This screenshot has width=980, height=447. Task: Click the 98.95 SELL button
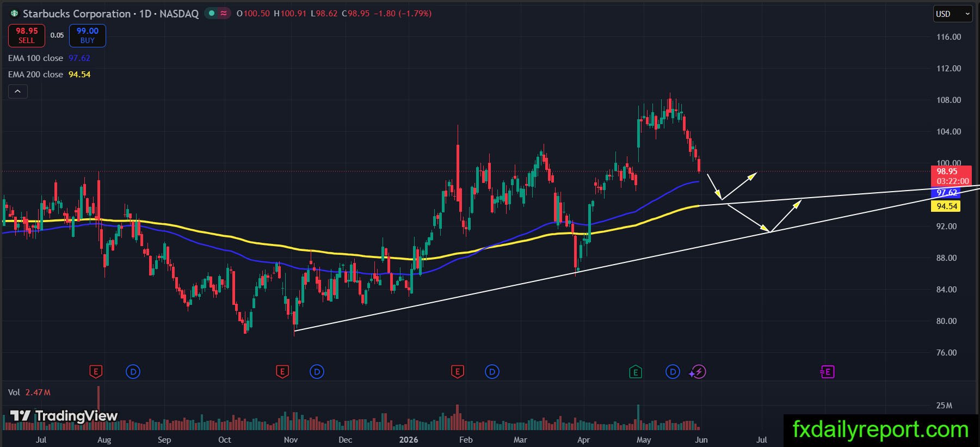click(x=26, y=35)
